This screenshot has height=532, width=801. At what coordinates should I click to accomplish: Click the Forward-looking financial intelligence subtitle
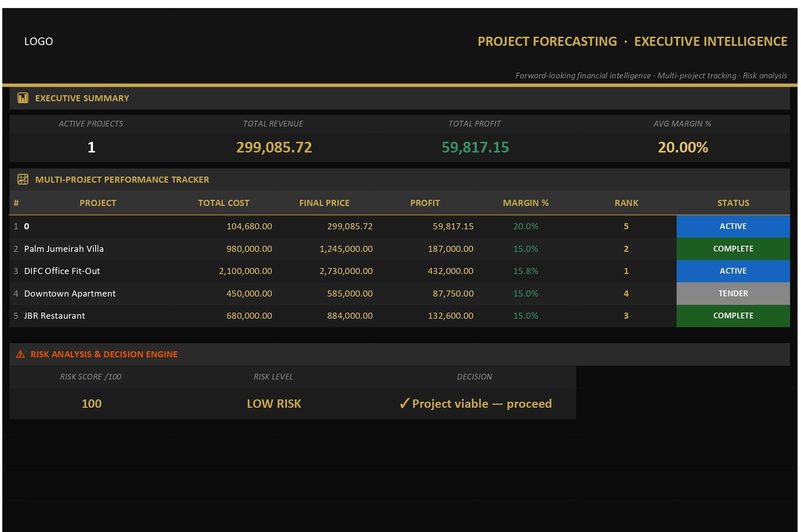[x=651, y=76]
